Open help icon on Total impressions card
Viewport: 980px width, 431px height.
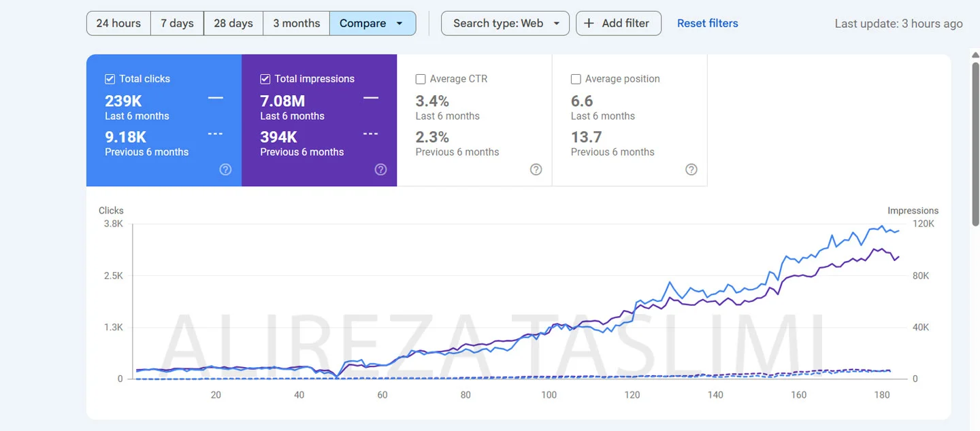[380, 169]
